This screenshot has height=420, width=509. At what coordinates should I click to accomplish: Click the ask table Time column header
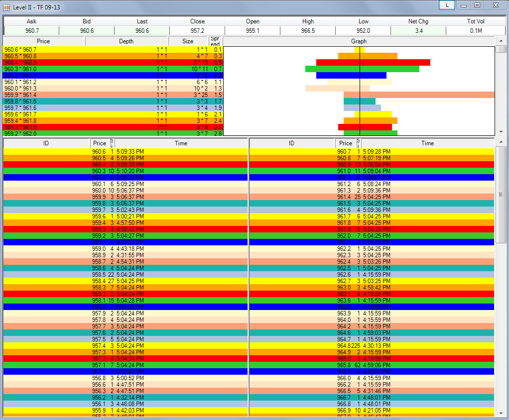(x=427, y=143)
